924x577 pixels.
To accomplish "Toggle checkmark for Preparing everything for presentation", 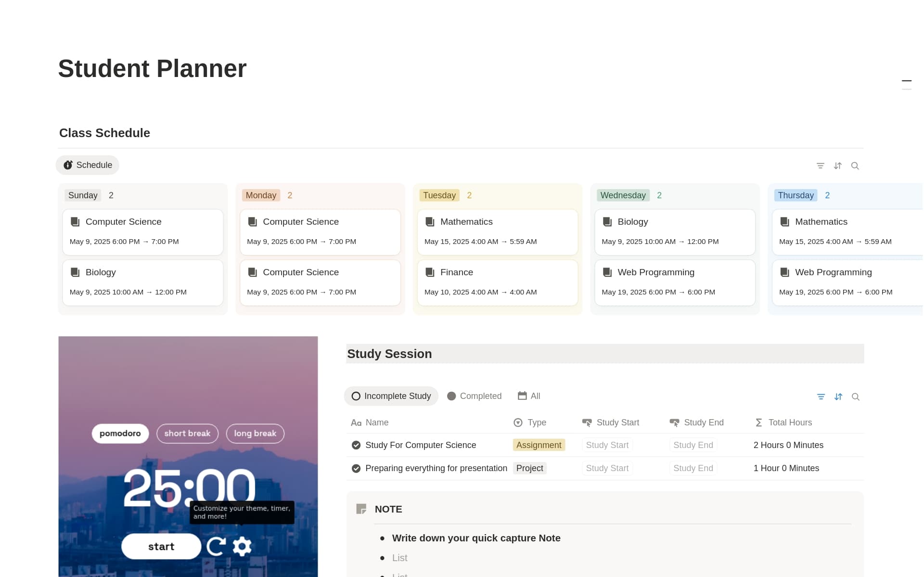I will (356, 468).
